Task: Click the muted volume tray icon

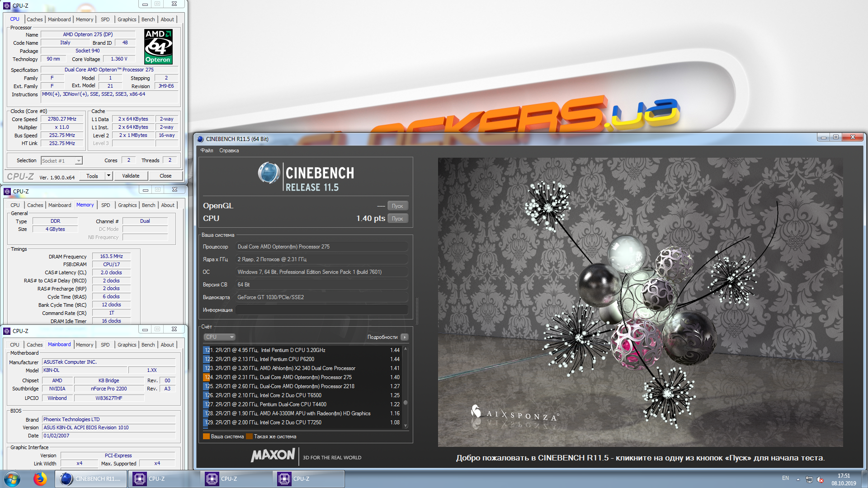Action: pos(820,479)
